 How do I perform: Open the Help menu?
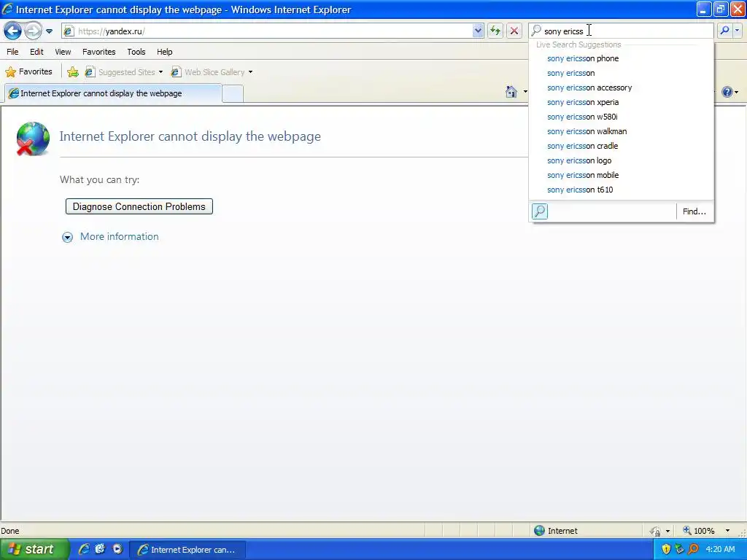pyautogui.click(x=165, y=52)
